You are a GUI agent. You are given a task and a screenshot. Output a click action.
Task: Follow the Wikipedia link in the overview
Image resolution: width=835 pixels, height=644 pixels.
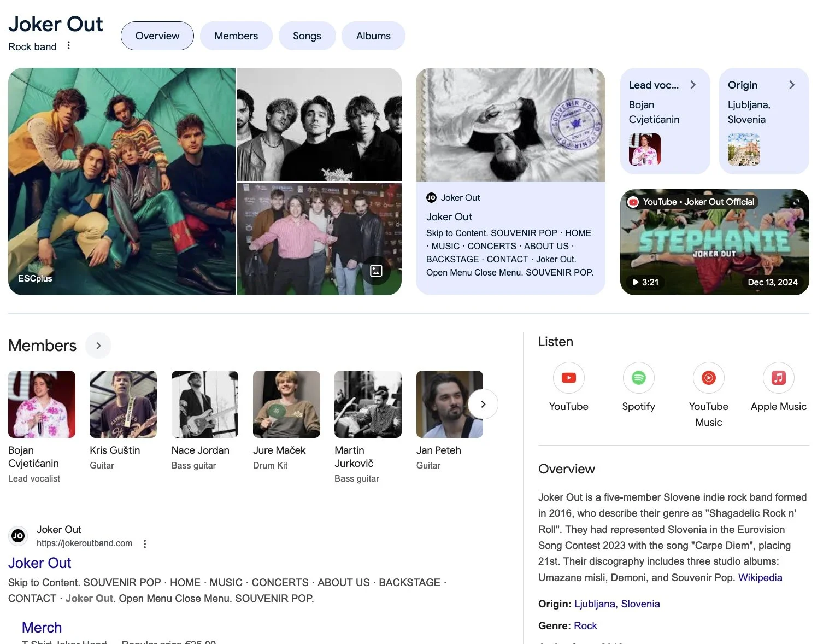pyautogui.click(x=760, y=578)
